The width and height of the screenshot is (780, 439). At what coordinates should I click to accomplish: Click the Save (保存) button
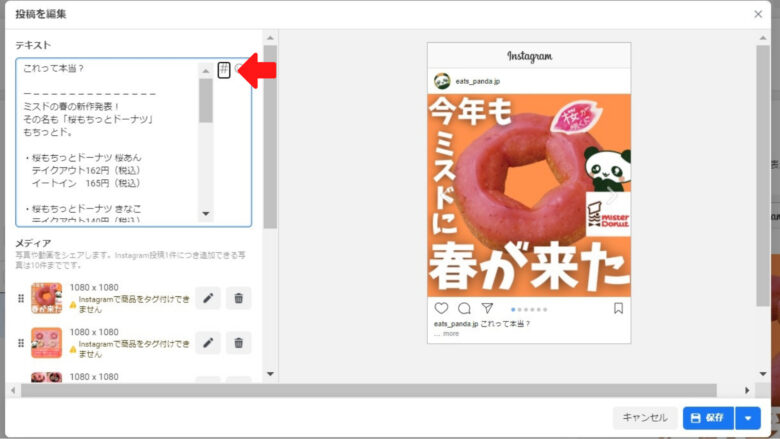pyautogui.click(x=708, y=418)
